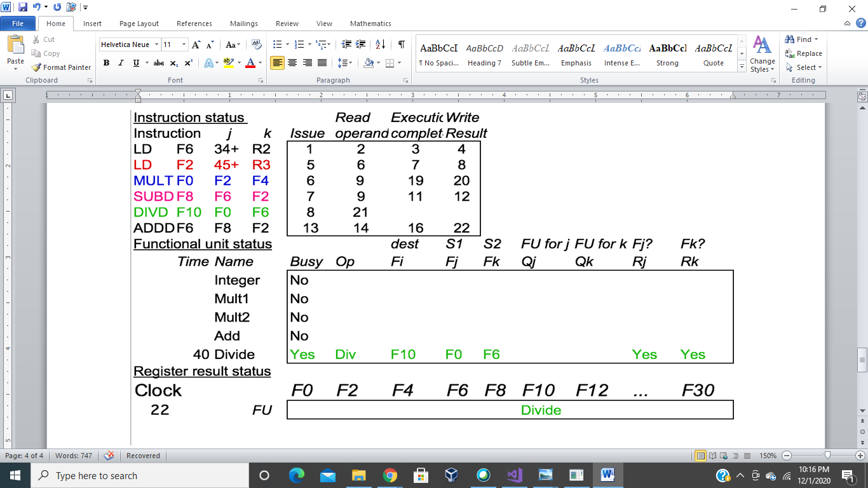This screenshot has height=488, width=868.
Task: Open the File tab
Action: pyautogui.click(x=18, y=24)
